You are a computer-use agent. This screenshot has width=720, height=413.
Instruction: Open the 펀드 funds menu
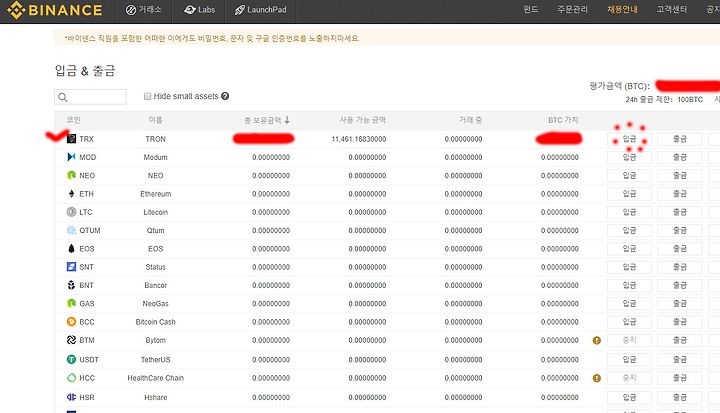(530, 9)
